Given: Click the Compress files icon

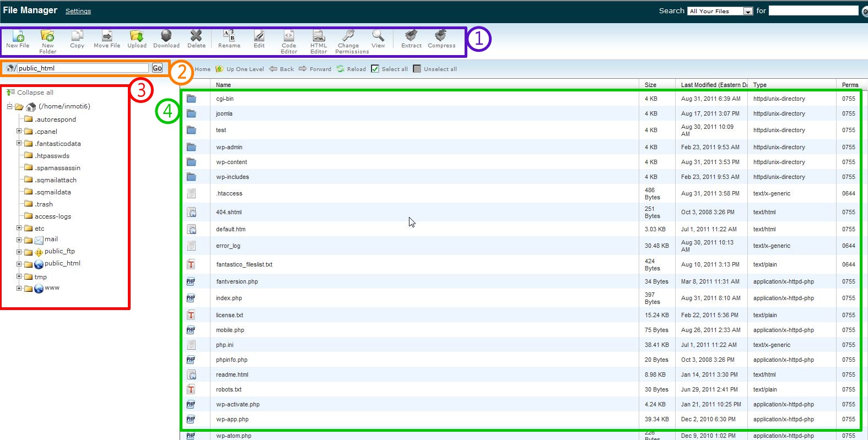Looking at the screenshot, I should (x=441, y=37).
